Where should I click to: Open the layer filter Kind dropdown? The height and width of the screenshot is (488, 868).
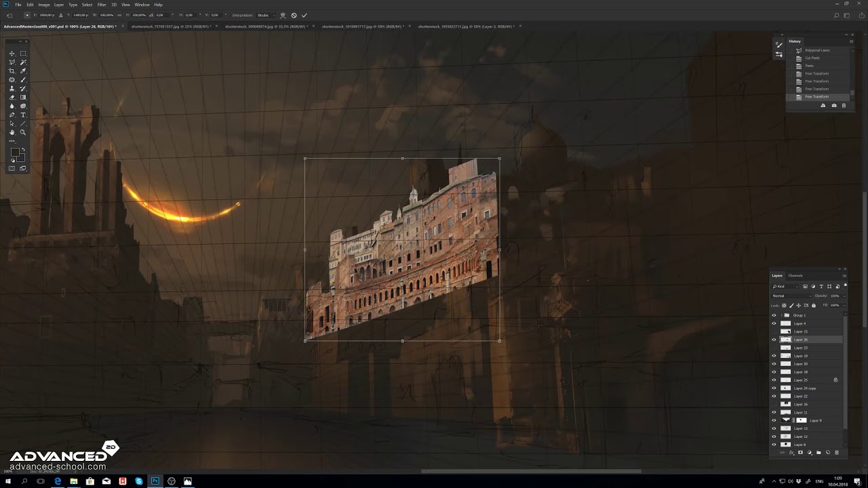(x=785, y=286)
